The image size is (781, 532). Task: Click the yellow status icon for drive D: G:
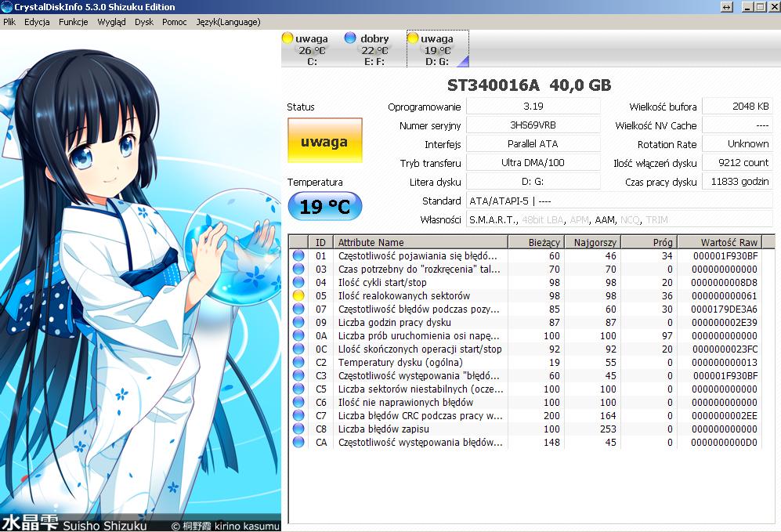click(x=413, y=38)
